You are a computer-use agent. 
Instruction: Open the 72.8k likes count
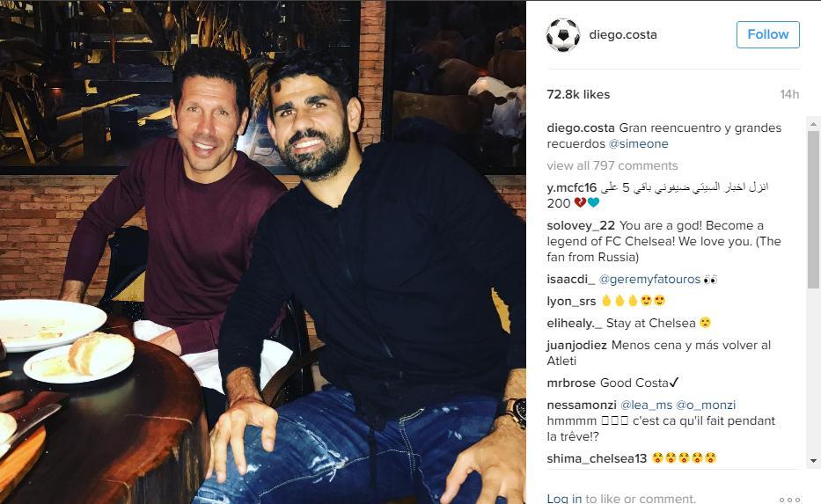point(578,95)
